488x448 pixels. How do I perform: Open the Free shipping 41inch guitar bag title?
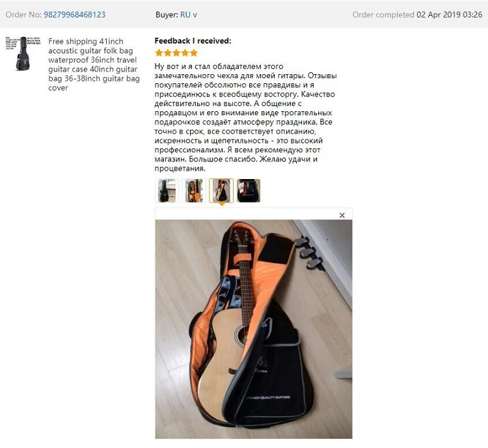tap(94, 64)
